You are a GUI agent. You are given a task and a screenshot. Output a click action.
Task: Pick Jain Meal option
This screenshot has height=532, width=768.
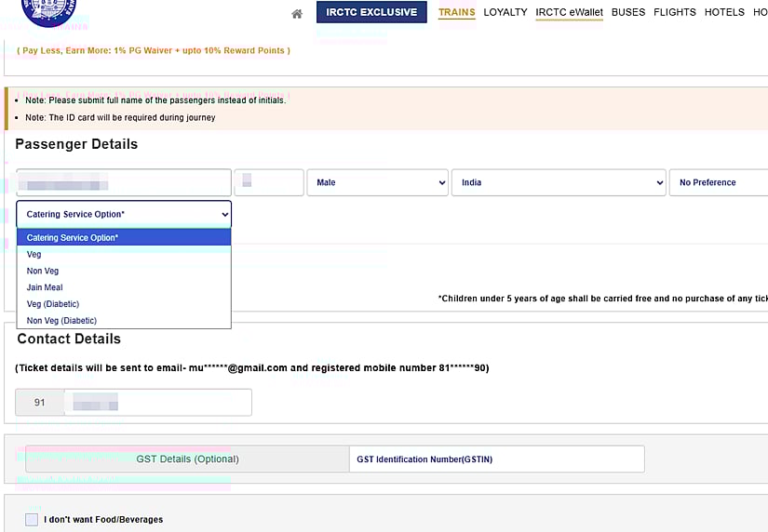pyautogui.click(x=45, y=287)
